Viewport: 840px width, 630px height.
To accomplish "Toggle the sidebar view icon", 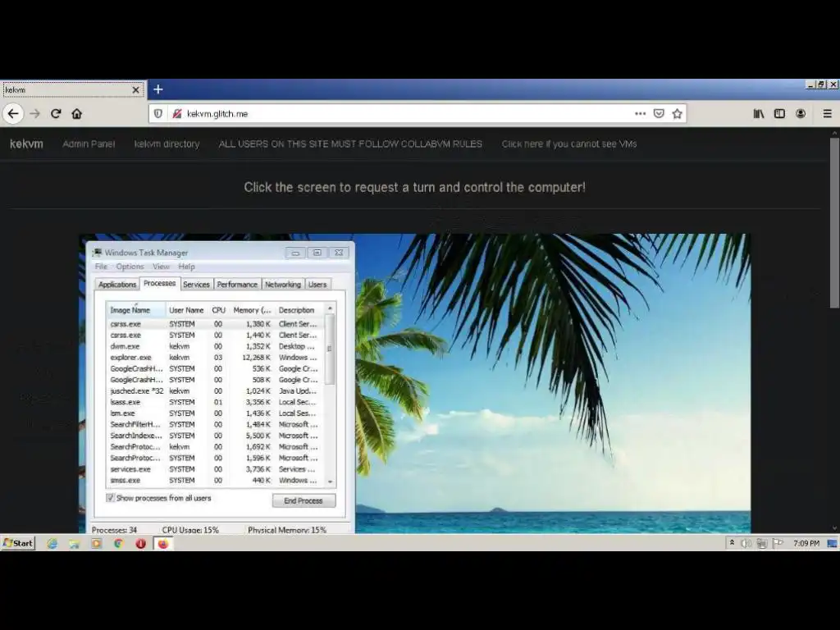I will 779,113.
